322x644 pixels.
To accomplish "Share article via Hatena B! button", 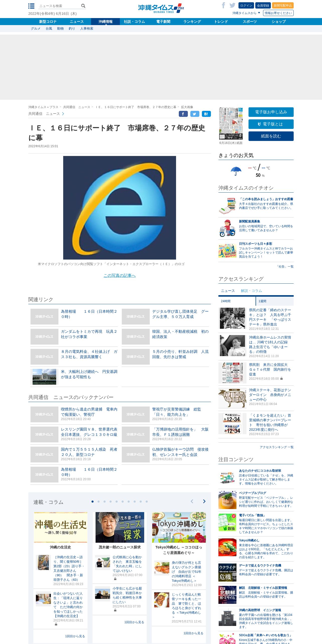I will coord(206,114).
